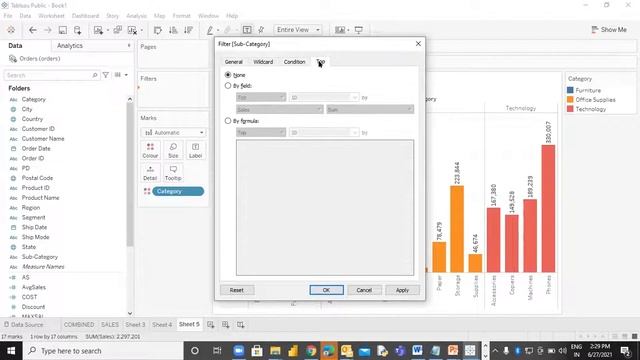Screen dimensions: 640x360
Task: Open Microsoft Word from the taskbar
Action: (x=417, y=351)
